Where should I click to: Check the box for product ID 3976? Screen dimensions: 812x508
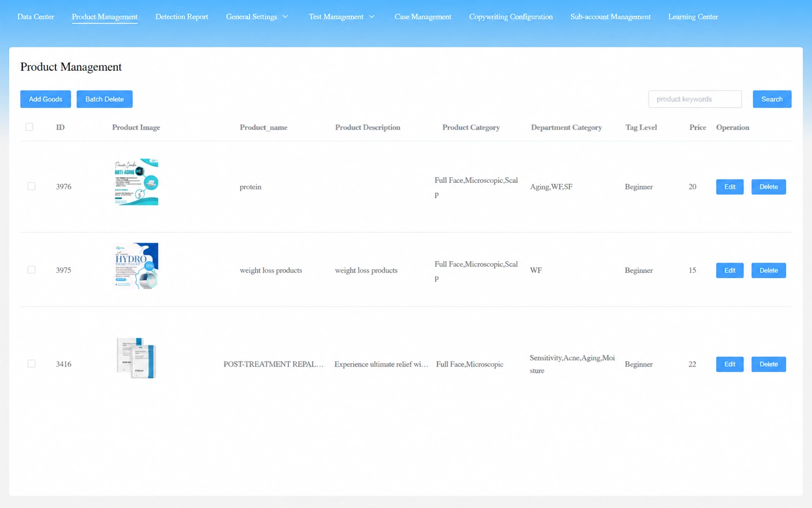tap(31, 186)
